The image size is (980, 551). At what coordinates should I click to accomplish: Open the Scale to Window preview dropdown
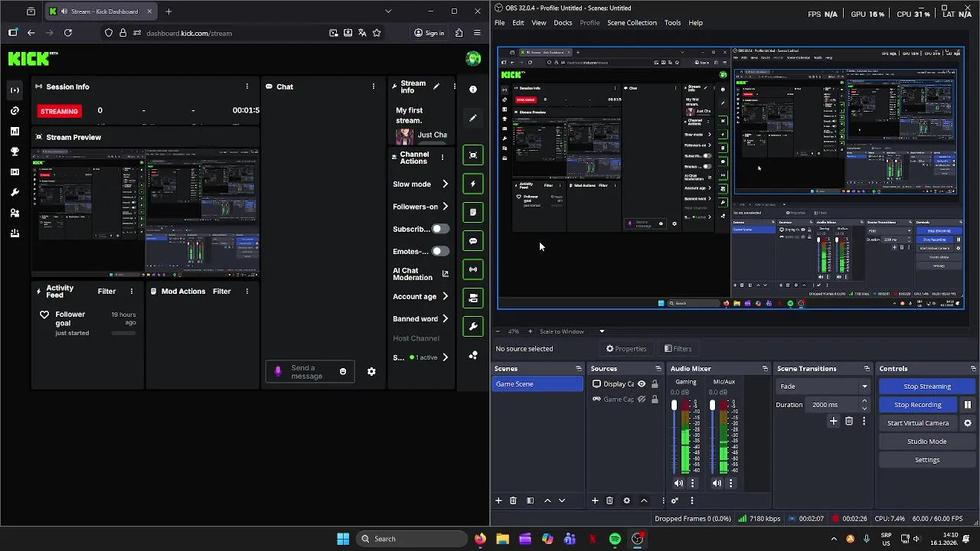571,331
